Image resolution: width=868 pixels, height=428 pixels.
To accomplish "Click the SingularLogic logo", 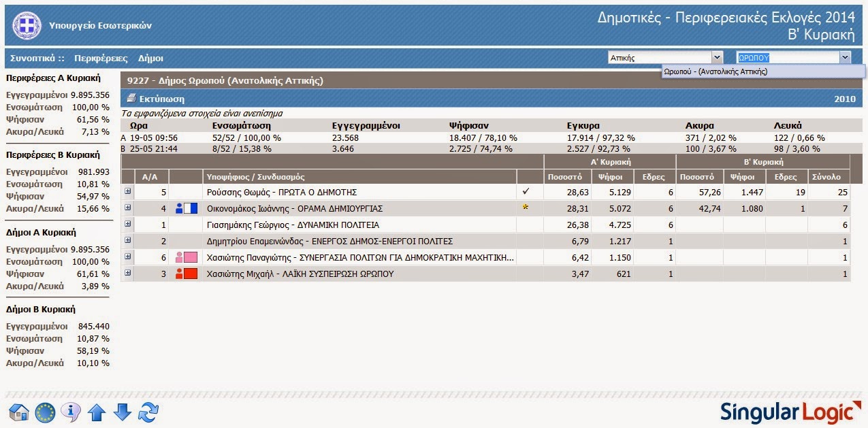I will pyautogui.click(x=790, y=412).
